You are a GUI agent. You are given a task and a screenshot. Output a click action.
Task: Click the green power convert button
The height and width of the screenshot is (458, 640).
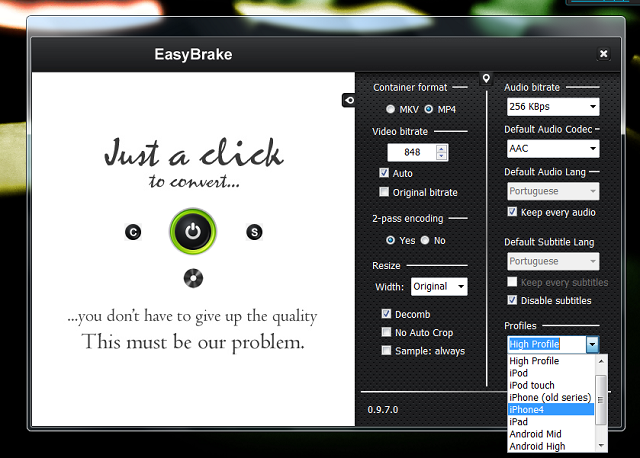[193, 231]
